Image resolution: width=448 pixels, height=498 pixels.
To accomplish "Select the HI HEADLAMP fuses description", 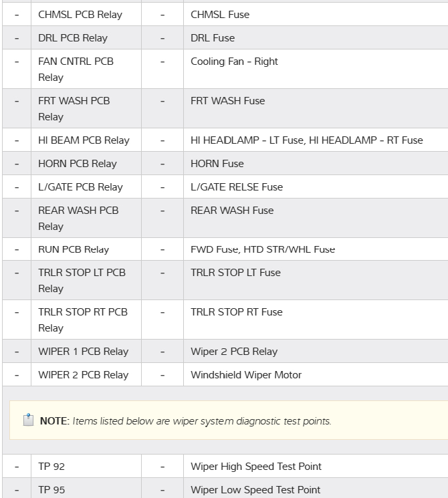I will tap(306, 140).
